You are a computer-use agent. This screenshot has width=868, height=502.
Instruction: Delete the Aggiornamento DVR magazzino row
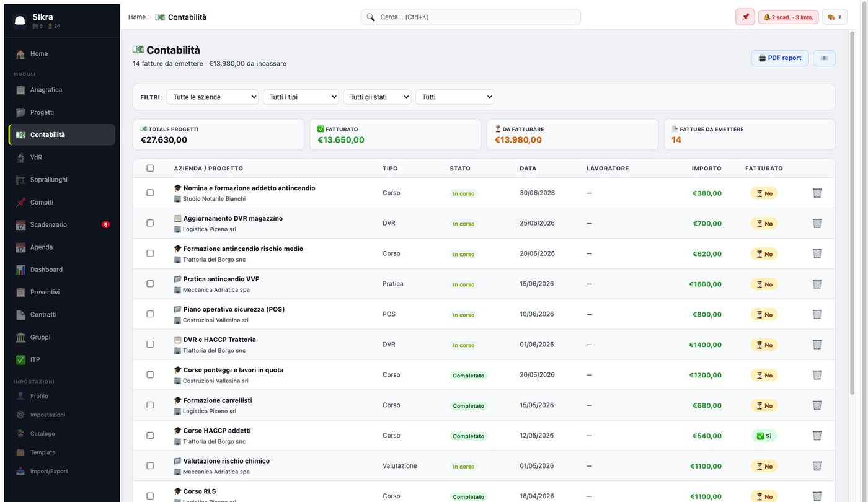[817, 223]
